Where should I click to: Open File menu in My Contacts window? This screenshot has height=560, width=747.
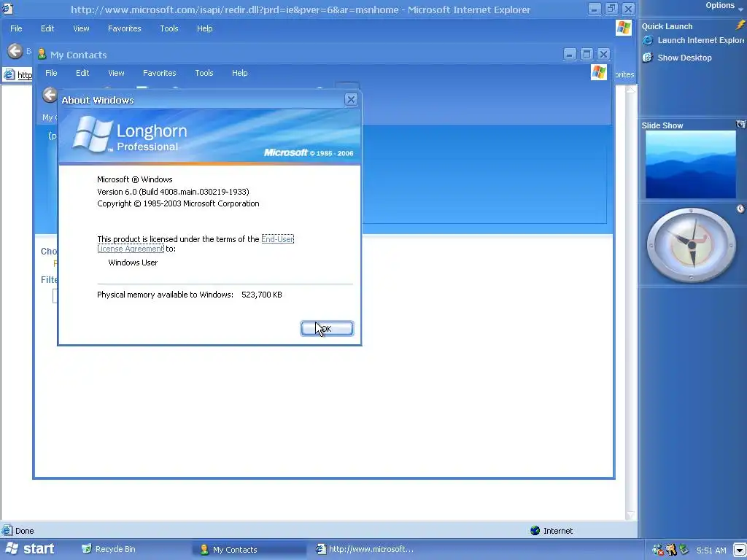click(x=51, y=73)
